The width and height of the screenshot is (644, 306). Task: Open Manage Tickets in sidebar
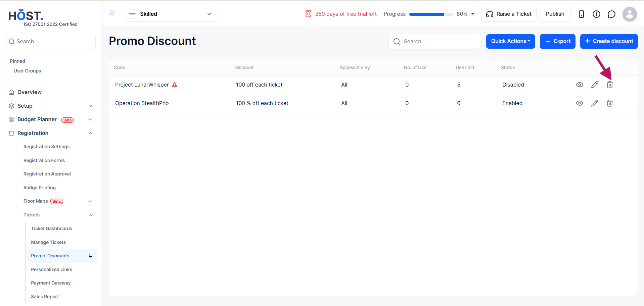tap(48, 242)
